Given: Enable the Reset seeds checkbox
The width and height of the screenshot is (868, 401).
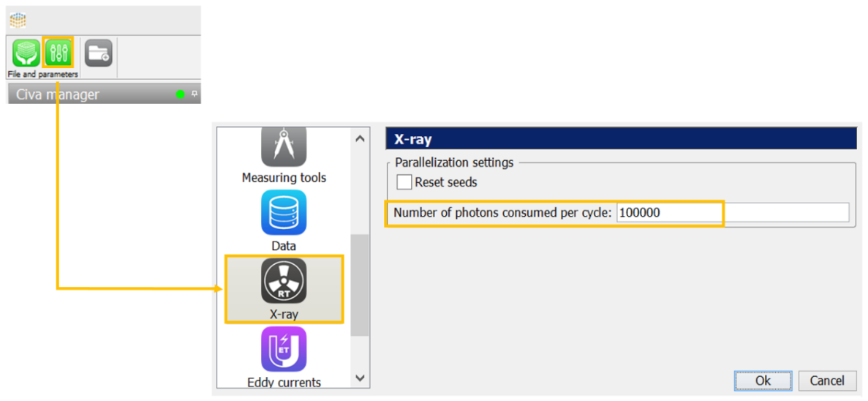Looking at the screenshot, I should tap(404, 182).
